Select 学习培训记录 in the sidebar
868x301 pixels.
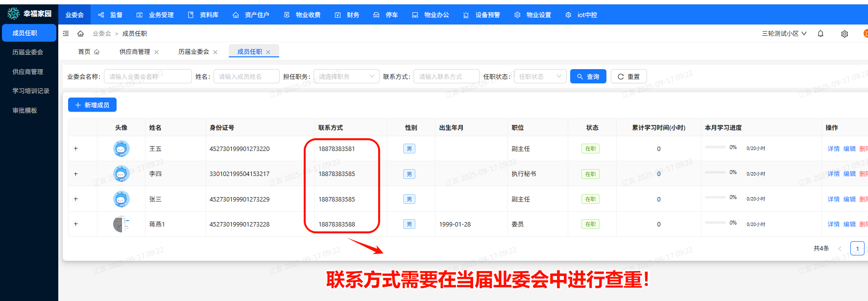pyautogui.click(x=31, y=91)
